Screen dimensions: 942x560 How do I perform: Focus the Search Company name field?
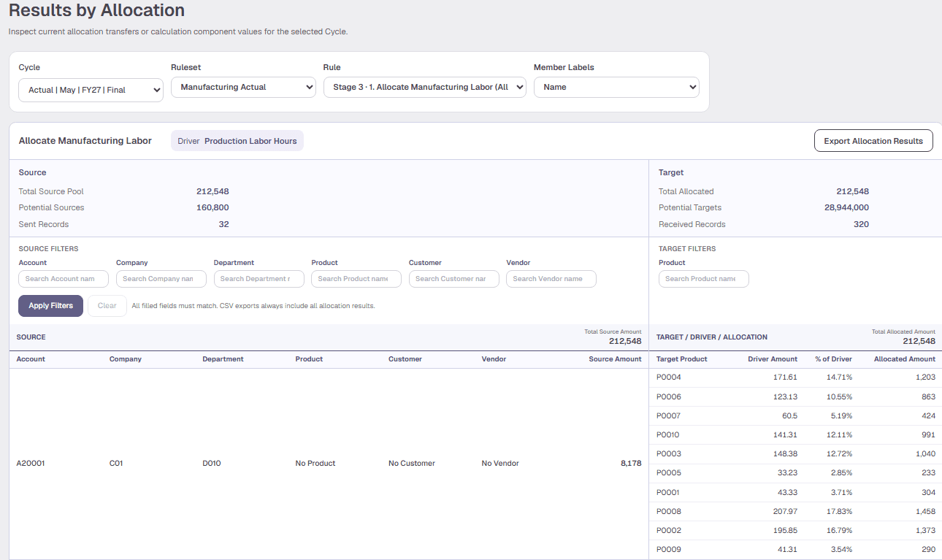coord(161,279)
